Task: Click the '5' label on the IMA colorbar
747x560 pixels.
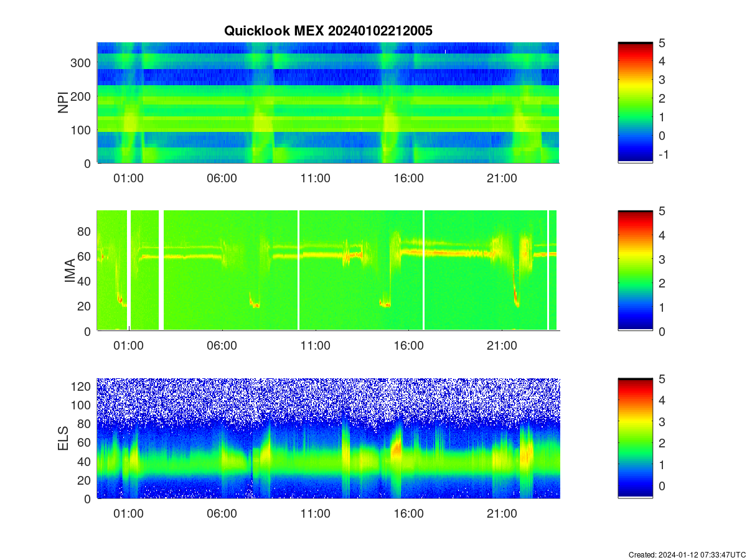Action: click(662, 211)
